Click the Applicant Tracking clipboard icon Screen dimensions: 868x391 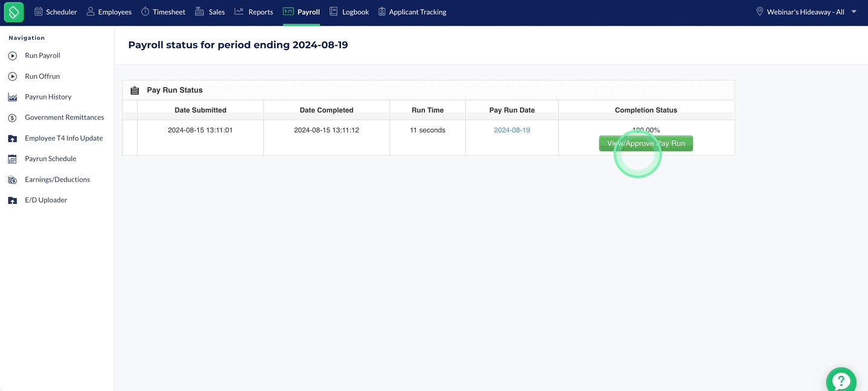[381, 11]
